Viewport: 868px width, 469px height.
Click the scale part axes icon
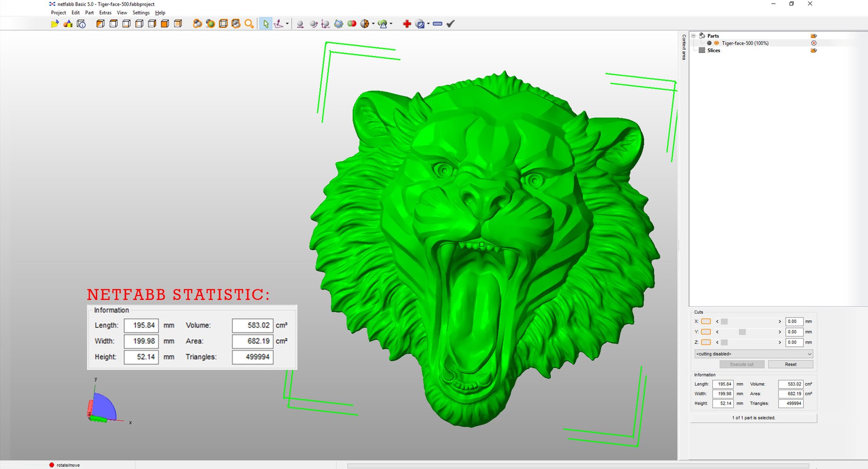pos(325,24)
